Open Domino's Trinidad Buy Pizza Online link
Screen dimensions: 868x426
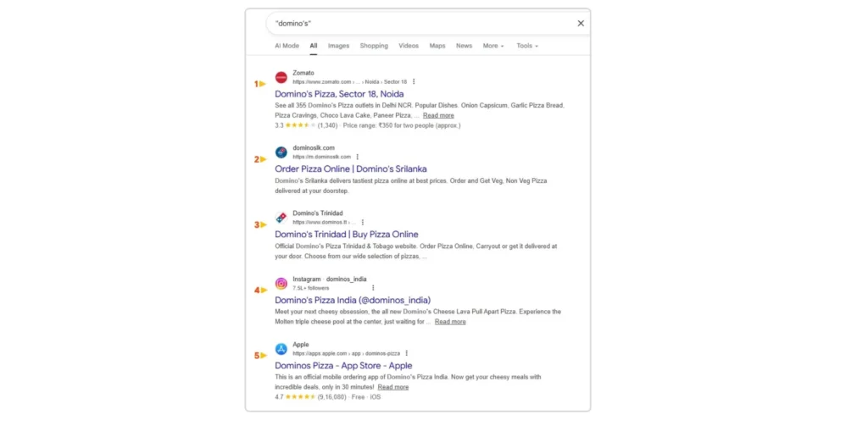346,234
